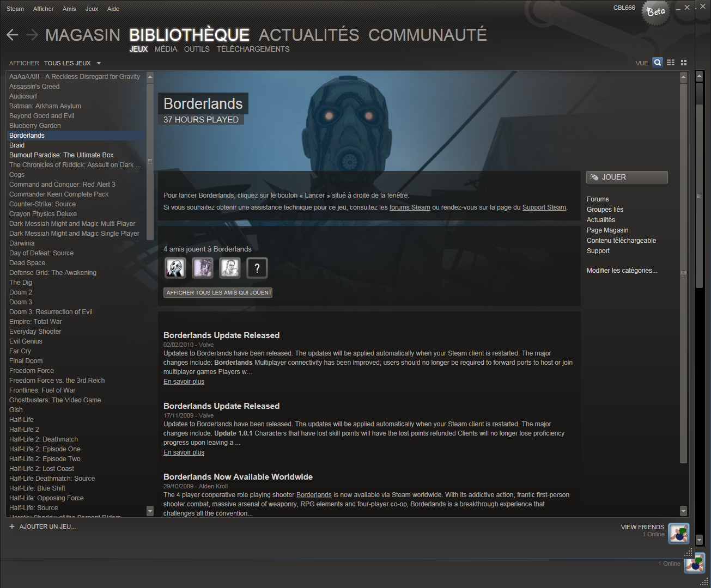Open Borderlands link in worldwide news item
711x588 pixels.
point(314,495)
